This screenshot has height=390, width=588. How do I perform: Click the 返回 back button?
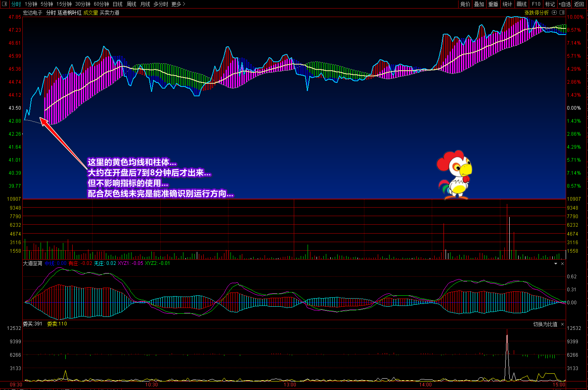[579, 4]
